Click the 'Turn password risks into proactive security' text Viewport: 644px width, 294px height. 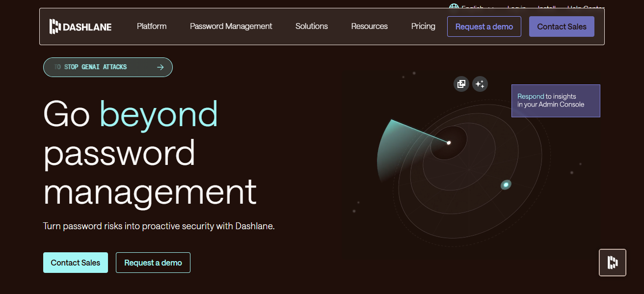159,226
